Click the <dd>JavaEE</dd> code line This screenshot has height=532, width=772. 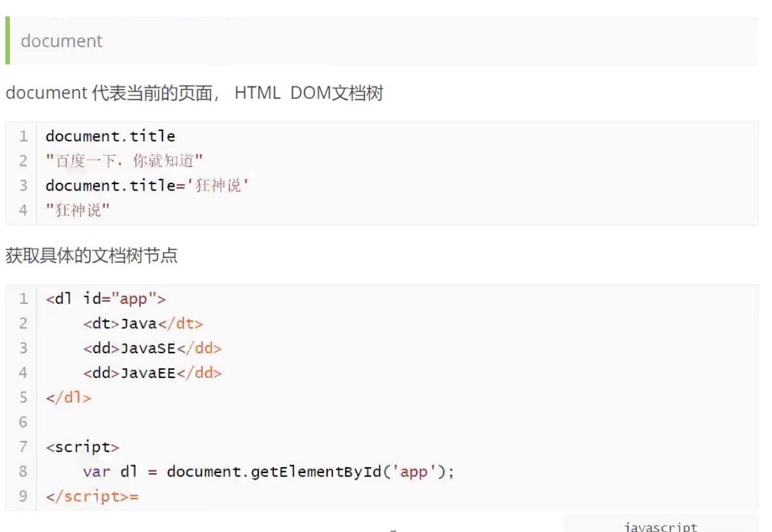click(x=152, y=373)
